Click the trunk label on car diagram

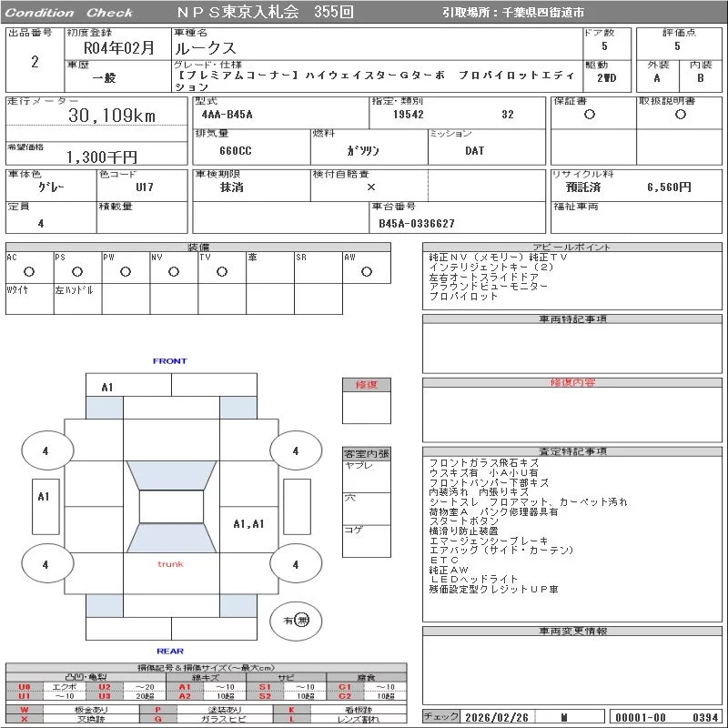point(170,564)
